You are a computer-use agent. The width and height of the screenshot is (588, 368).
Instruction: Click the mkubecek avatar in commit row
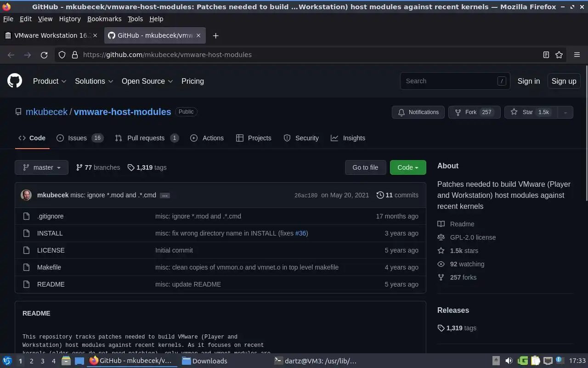26,195
